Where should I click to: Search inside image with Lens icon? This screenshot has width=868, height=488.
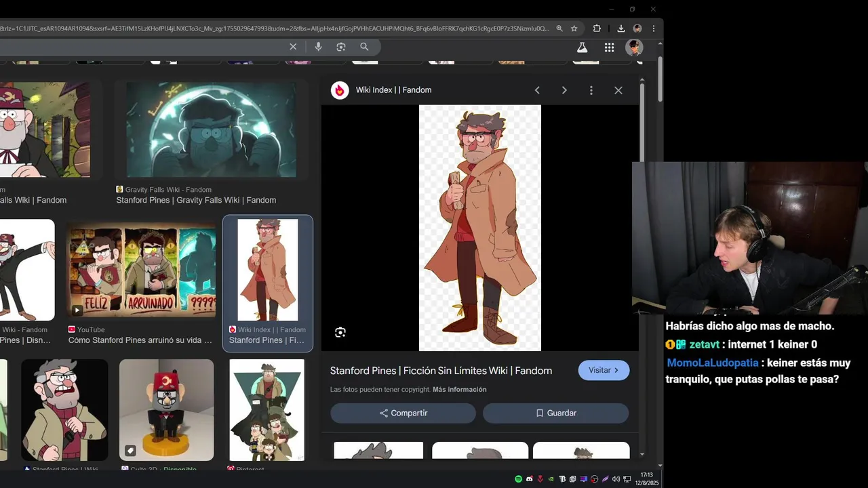[340, 332]
